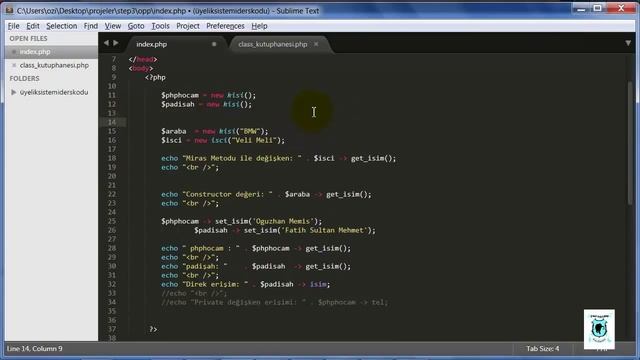
Task: Click line number 25 in the gutter
Action: pyautogui.click(x=112, y=221)
